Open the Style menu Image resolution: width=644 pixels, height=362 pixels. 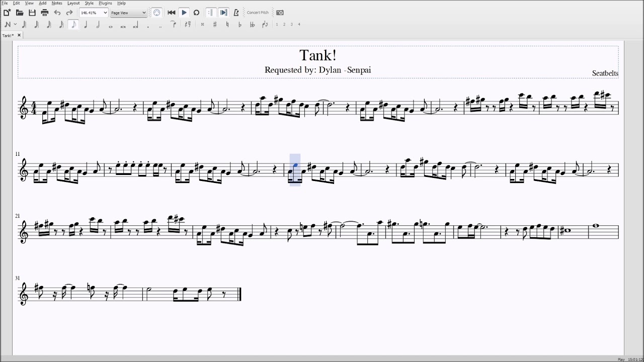(x=89, y=3)
